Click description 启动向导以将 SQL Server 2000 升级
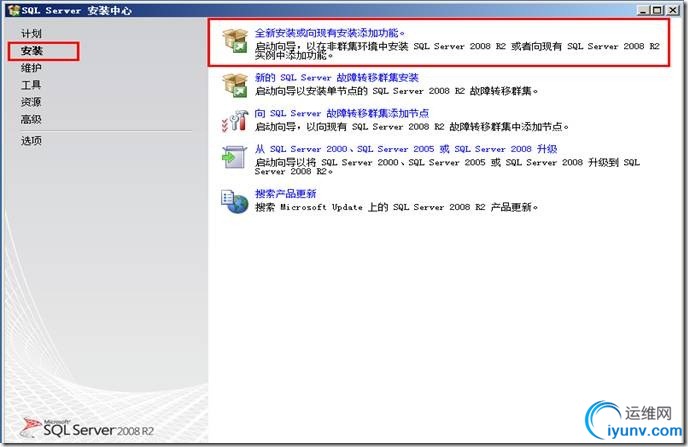 click(x=447, y=167)
